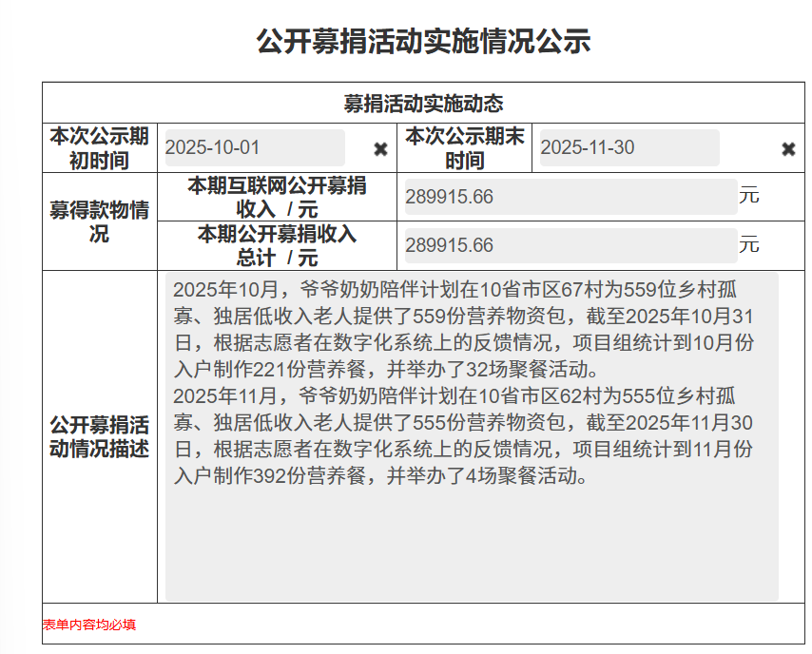Click the 元 unit label beside 289915.66
812x654 pixels.
click(x=751, y=195)
